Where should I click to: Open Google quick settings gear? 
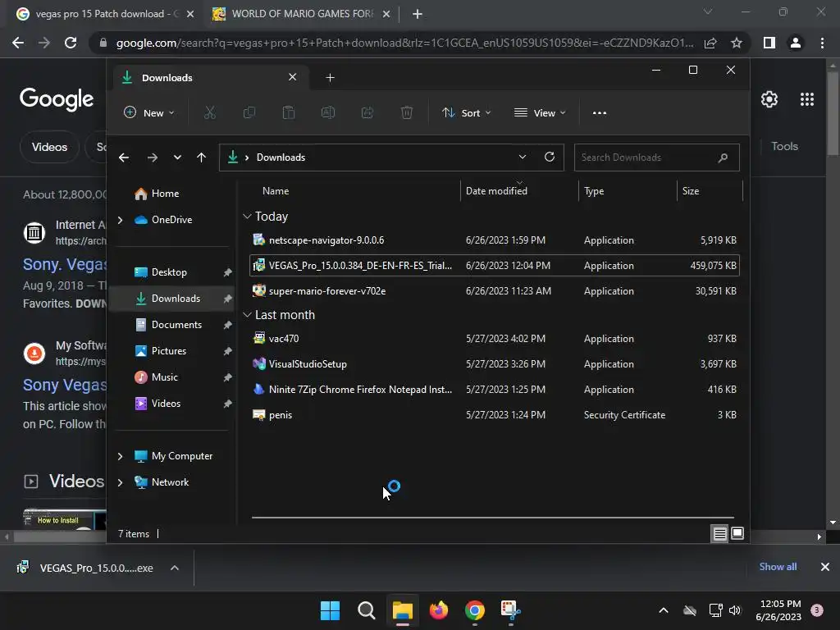coord(769,99)
